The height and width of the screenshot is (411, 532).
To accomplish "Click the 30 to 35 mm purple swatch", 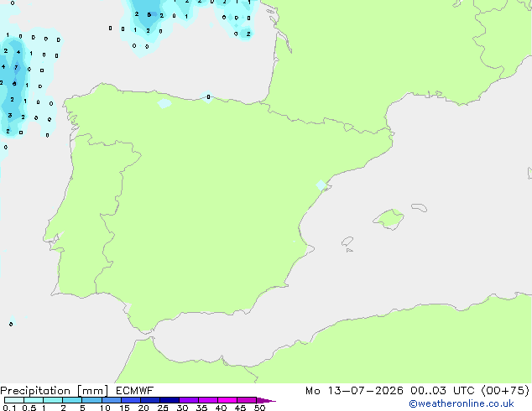I will 189,400.
